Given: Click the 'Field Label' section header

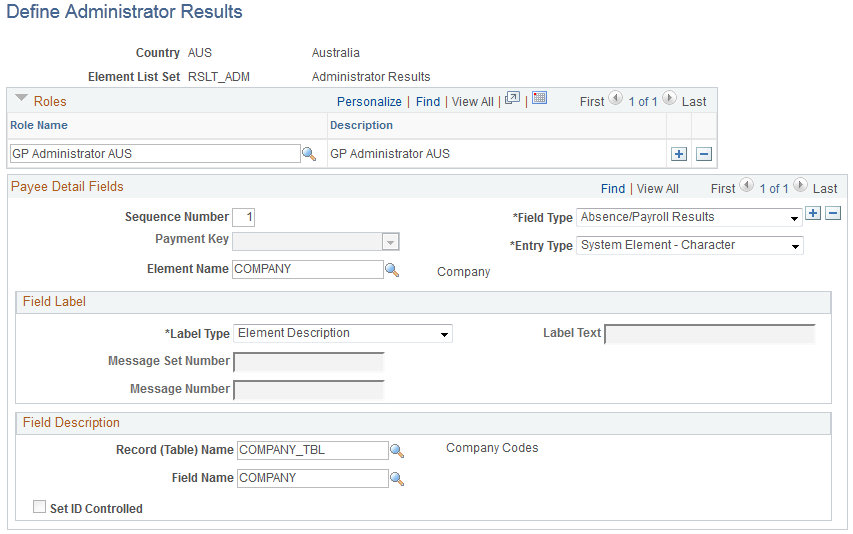Looking at the screenshot, I should [x=54, y=302].
